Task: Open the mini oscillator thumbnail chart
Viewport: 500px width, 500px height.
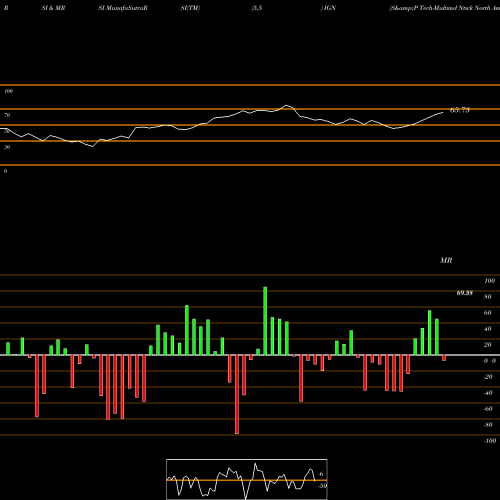Action: 247,479
